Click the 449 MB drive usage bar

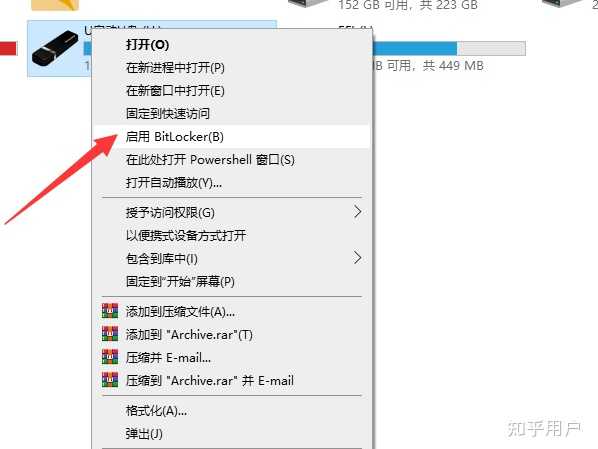point(449,48)
